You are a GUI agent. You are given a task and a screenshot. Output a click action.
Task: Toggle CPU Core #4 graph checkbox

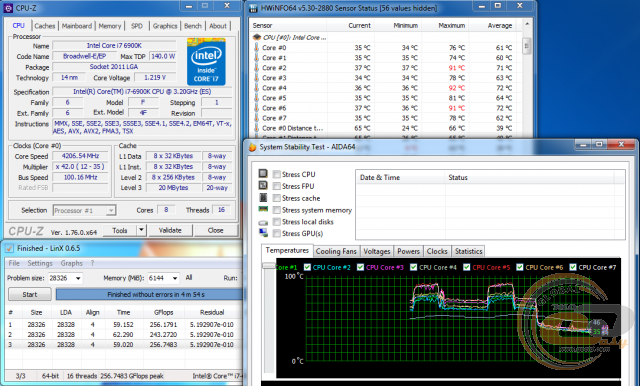coord(413,267)
